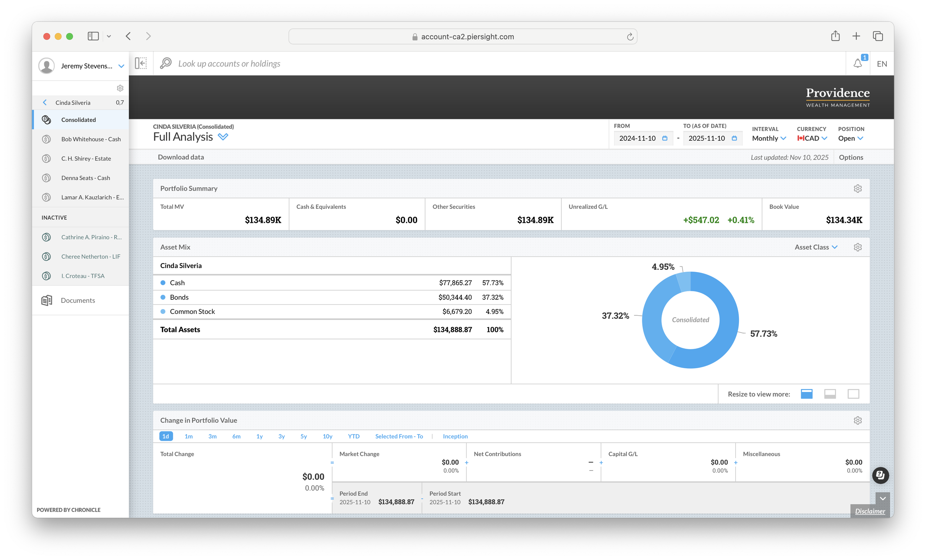Open the To date calendar icon

(x=734, y=138)
